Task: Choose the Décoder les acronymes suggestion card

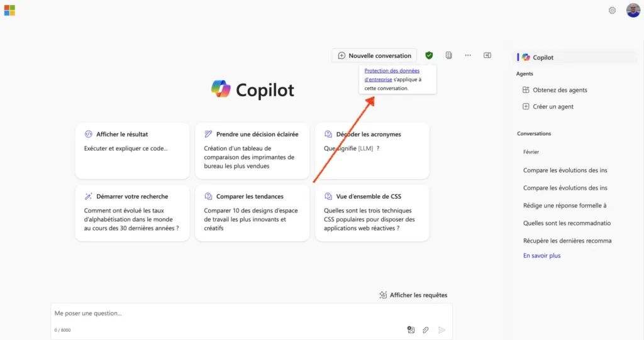Action: (372, 151)
